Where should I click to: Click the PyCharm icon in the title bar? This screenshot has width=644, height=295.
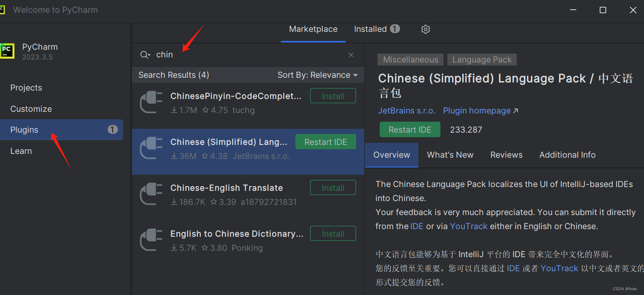(x=2, y=9)
